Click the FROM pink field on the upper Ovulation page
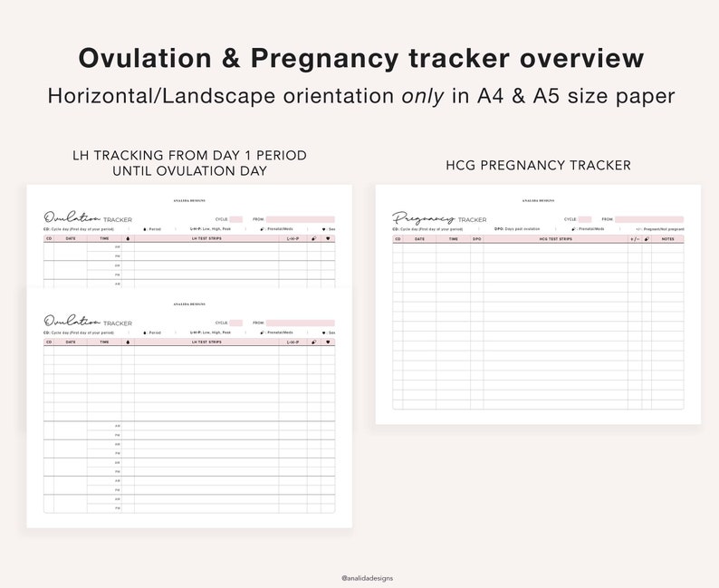Image resolution: width=719 pixels, height=588 pixels. (301, 219)
